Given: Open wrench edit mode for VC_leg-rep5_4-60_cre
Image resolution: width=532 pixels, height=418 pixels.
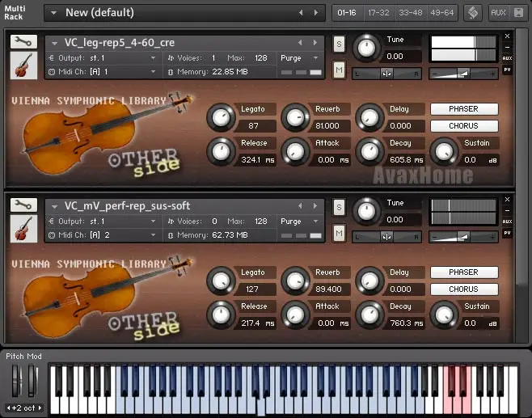Looking at the screenshot, I should [x=23, y=42].
